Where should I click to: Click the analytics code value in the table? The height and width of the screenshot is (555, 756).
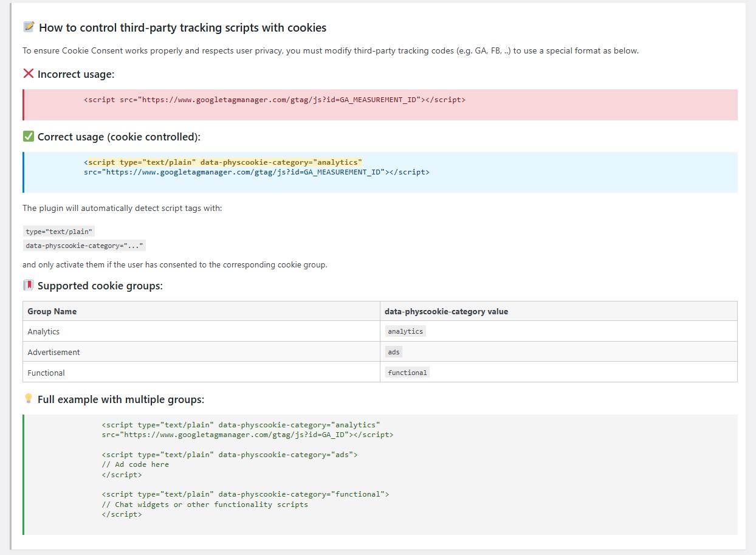click(405, 331)
